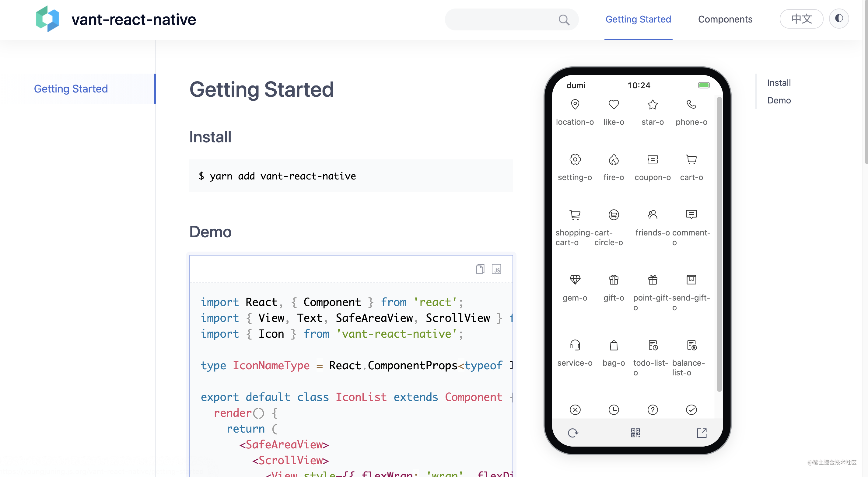Toggle the 中文 language switcher
The width and height of the screenshot is (868, 477).
click(800, 18)
